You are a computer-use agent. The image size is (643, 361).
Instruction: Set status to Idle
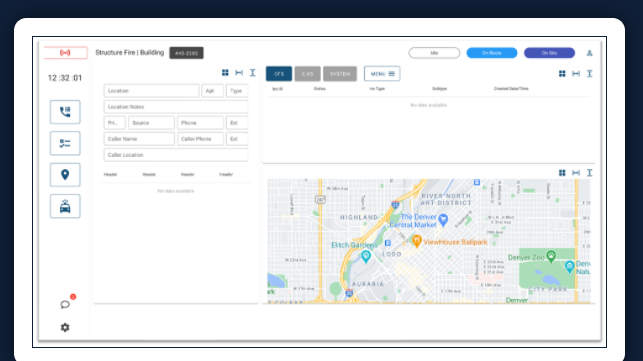click(x=434, y=53)
